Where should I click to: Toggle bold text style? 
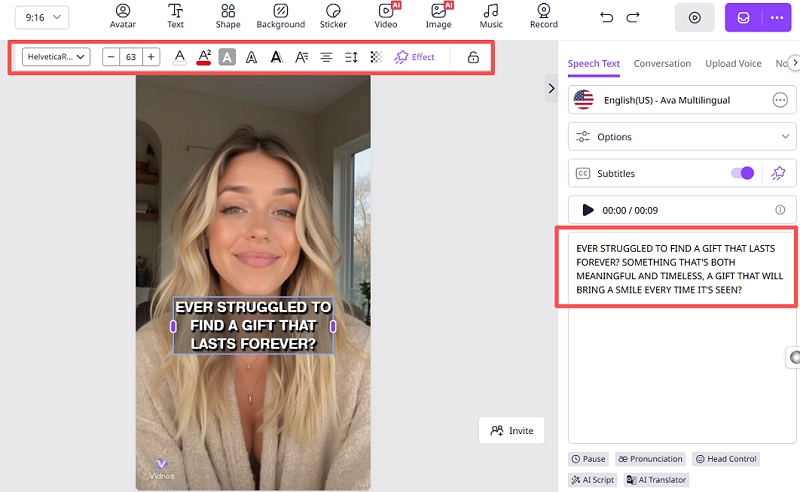277,57
